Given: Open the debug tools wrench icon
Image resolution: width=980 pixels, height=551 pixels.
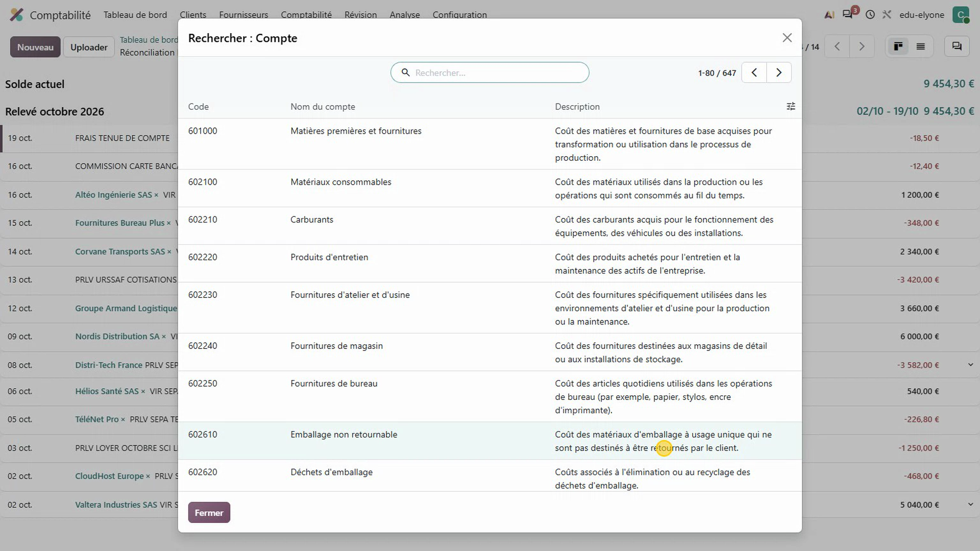Looking at the screenshot, I should 887,15.
